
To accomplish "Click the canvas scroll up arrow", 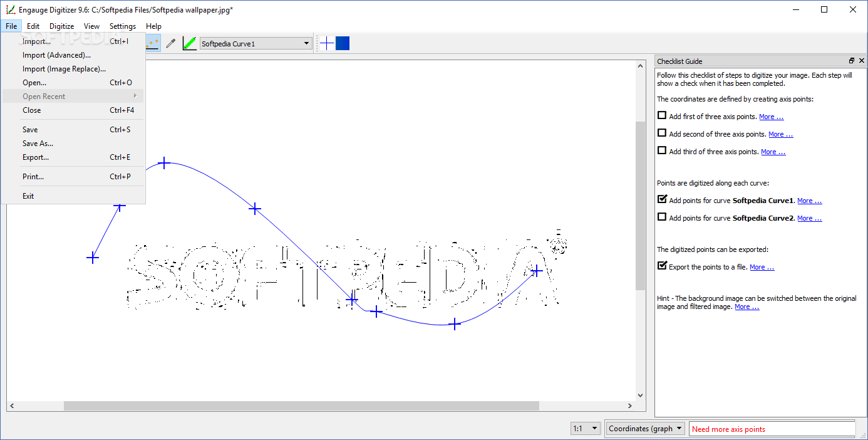I will click(640, 65).
